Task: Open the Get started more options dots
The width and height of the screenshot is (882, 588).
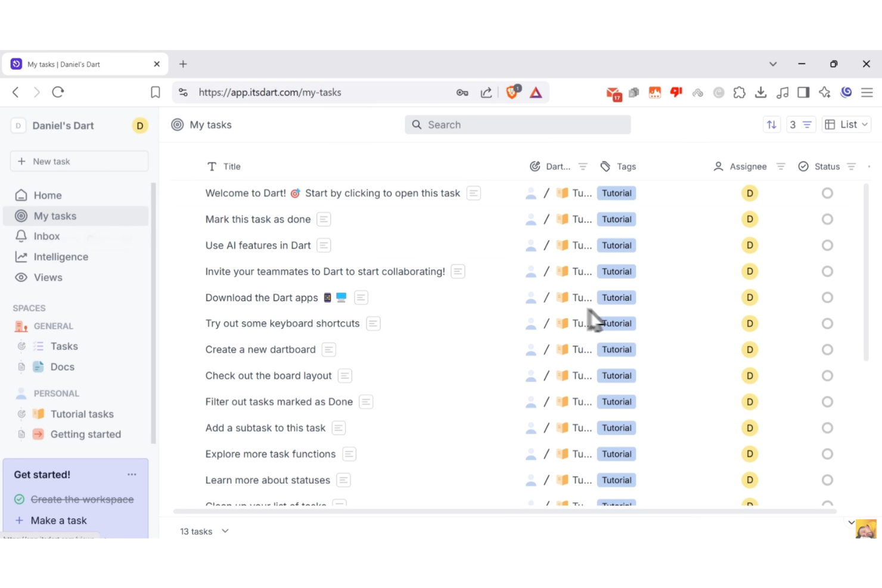Action: coord(132,474)
